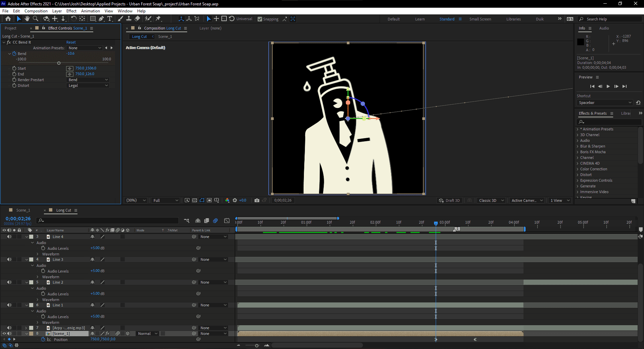Image resolution: width=644 pixels, height=349 pixels.
Task: Enable Frame Blending for timeline
Action: (x=207, y=221)
